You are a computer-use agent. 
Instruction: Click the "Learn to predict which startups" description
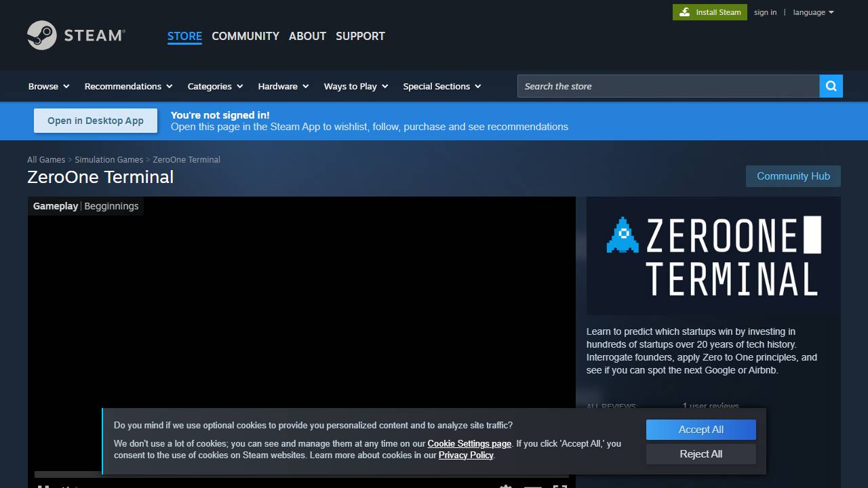[x=702, y=351]
